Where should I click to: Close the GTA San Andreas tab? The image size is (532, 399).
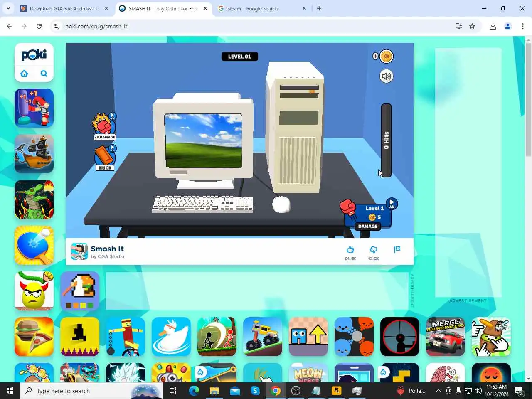click(106, 8)
